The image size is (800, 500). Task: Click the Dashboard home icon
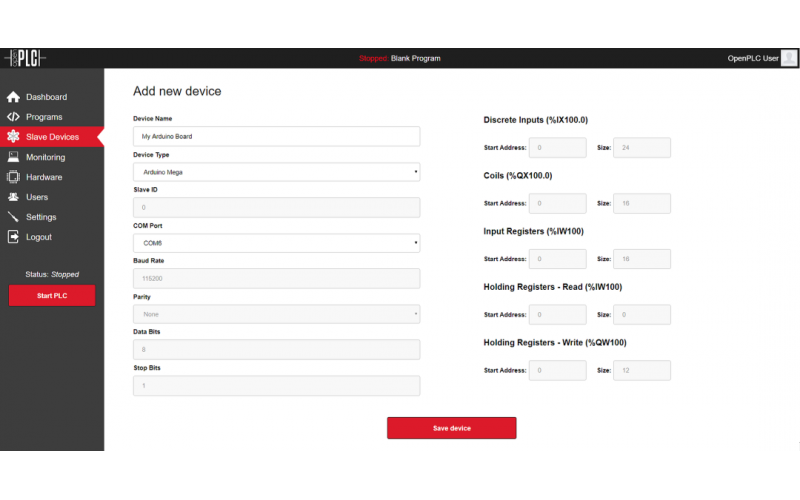click(13, 97)
